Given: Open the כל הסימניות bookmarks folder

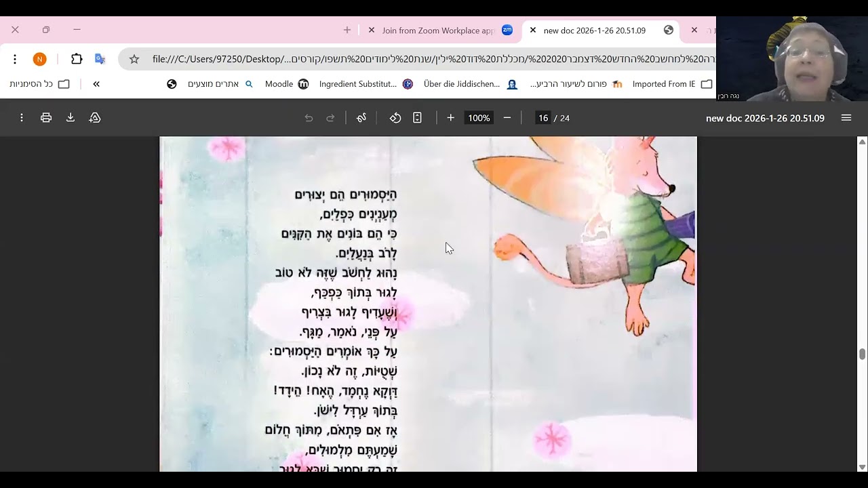Looking at the screenshot, I should click(x=39, y=84).
